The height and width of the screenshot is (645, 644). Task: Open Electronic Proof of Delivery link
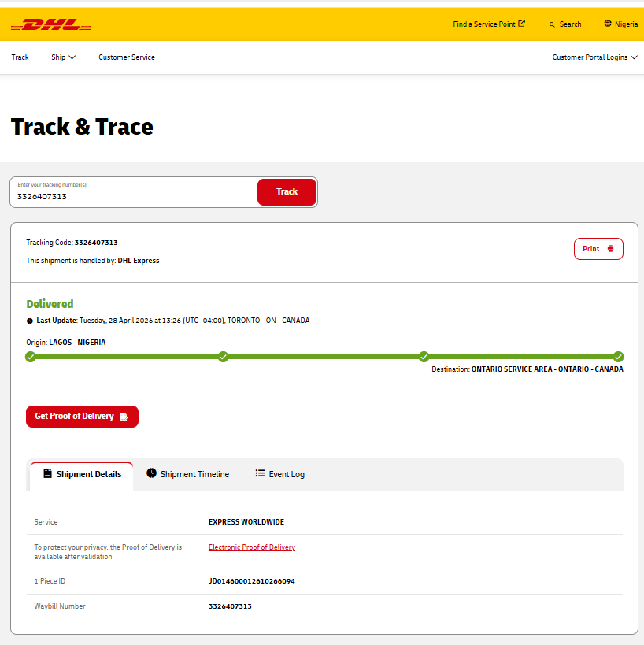click(252, 547)
